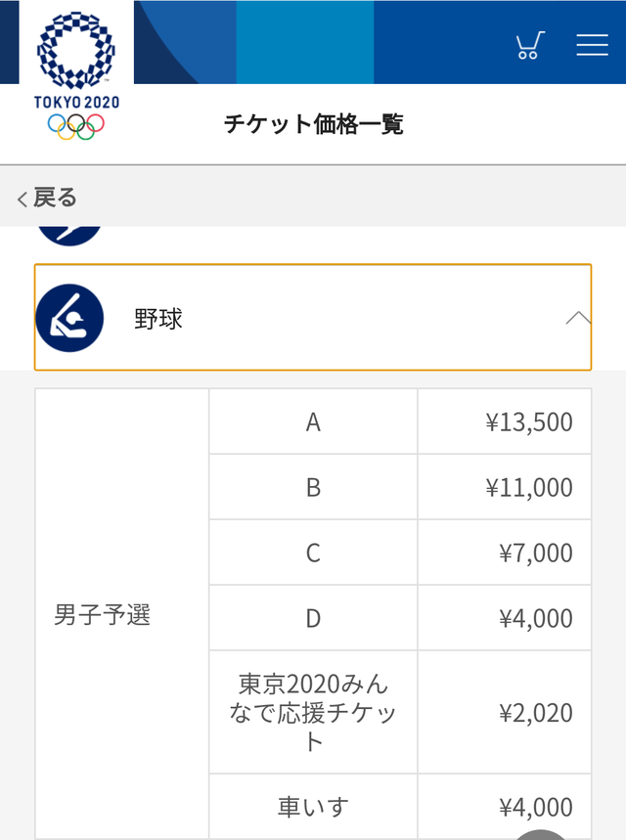This screenshot has height=840, width=626.
Task: Click the partially hidden sport icon above 野球
Action: point(69,236)
